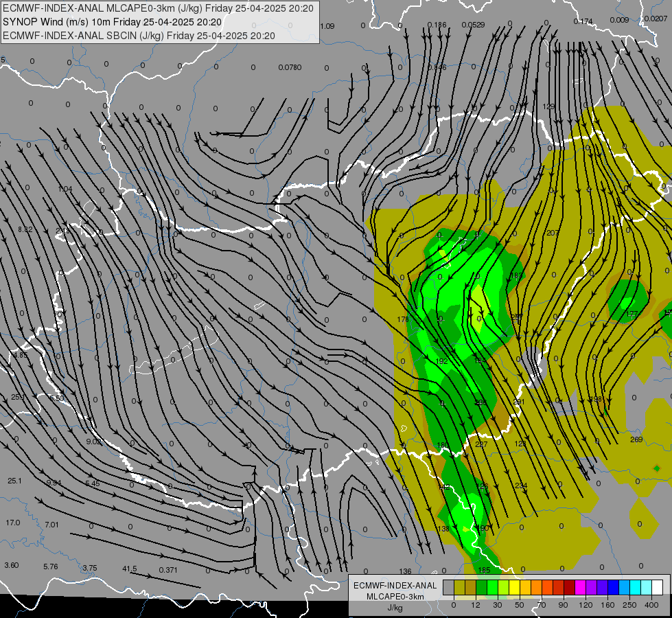Select the map value 0.0780
672x618 pixels.
point(290,67)
